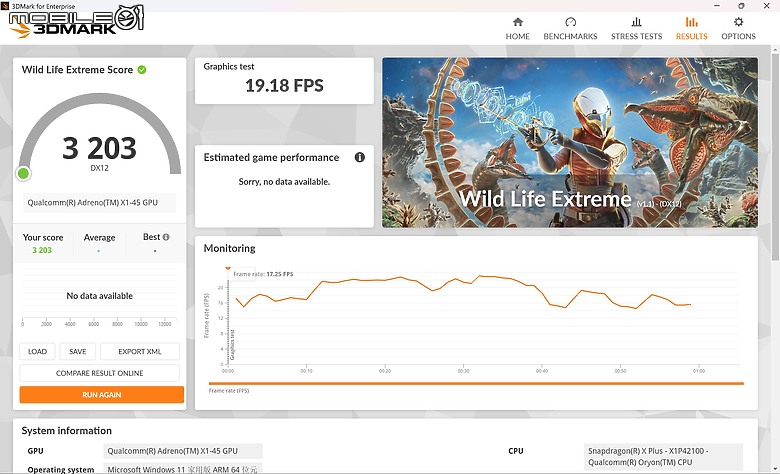Click COMPARE RESULT ONLINE button
The image size is (780, 474).
(x=99, y=373)
